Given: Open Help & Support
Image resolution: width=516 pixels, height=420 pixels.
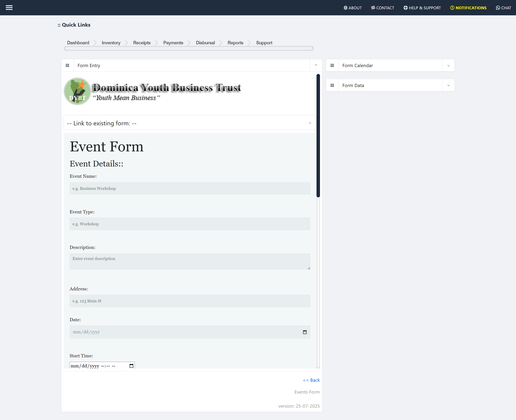Looking at the screenshot, I should click(422, 7).
